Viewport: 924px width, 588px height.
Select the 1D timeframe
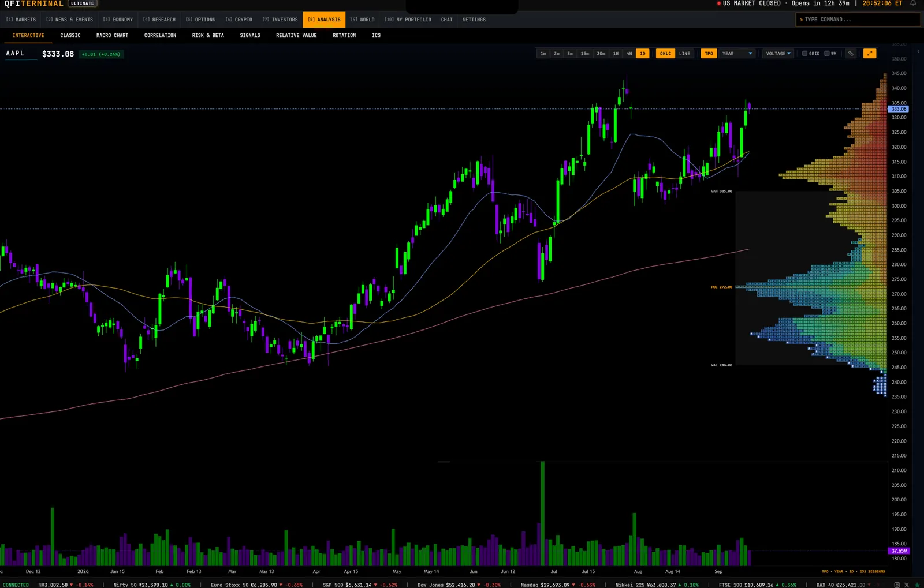pyautogui.click(x=642, y=54)
